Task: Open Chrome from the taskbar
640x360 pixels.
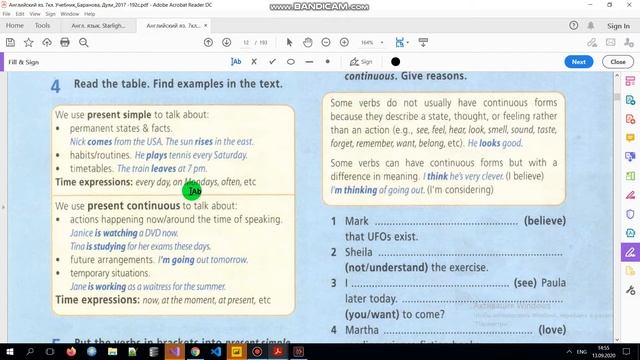Action: [195, 351]
